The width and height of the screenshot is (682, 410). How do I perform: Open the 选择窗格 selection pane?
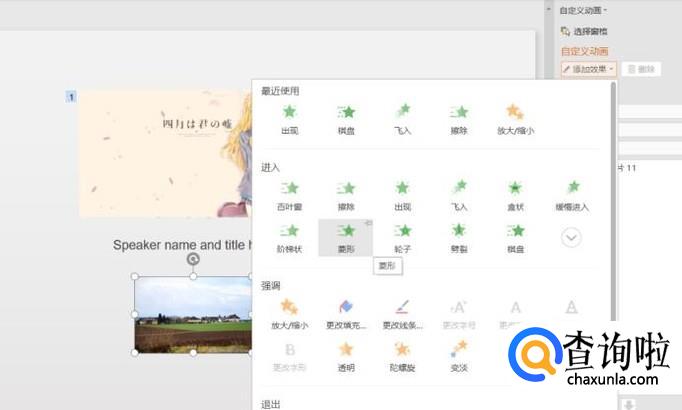click(x=584, y=31)
